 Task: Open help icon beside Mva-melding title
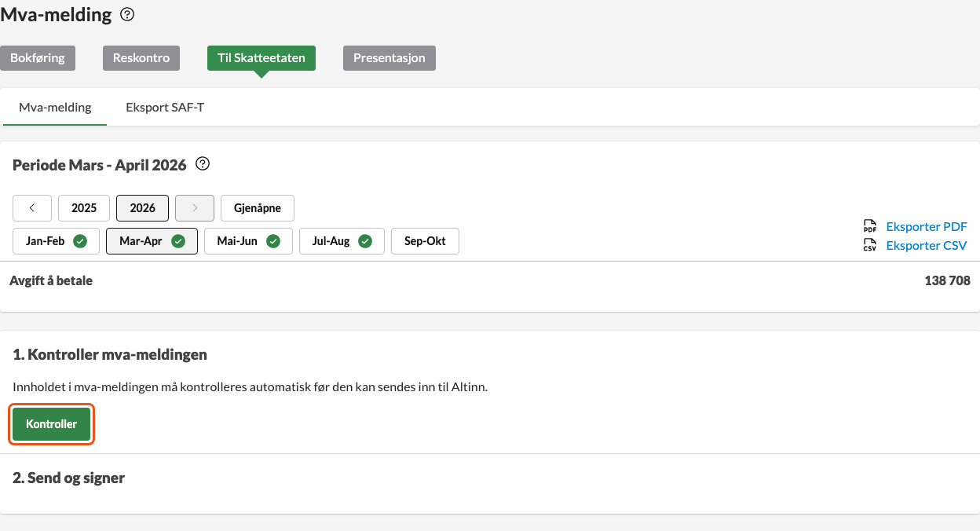[127, 14]
